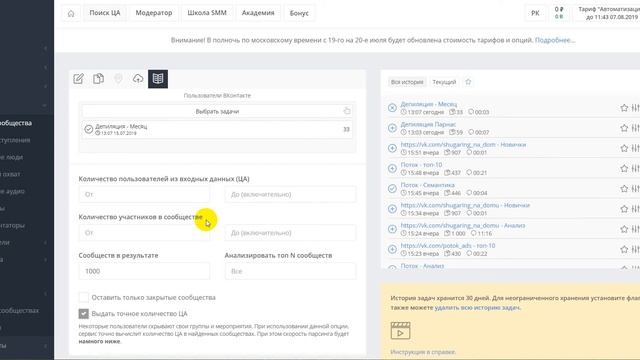Star the shugaring_na_domu - Новички task
Image resolution: width=640 pixels, height=360 pixels.
point(624,209)
